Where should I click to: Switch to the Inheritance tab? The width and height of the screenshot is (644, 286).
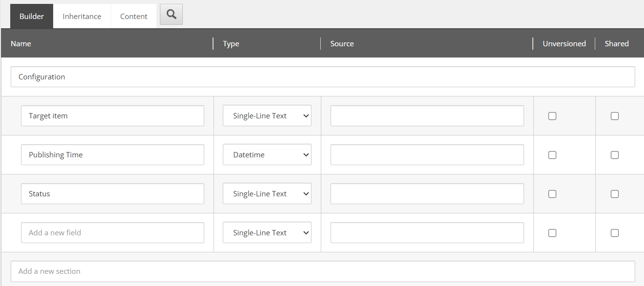coord(81,16)
